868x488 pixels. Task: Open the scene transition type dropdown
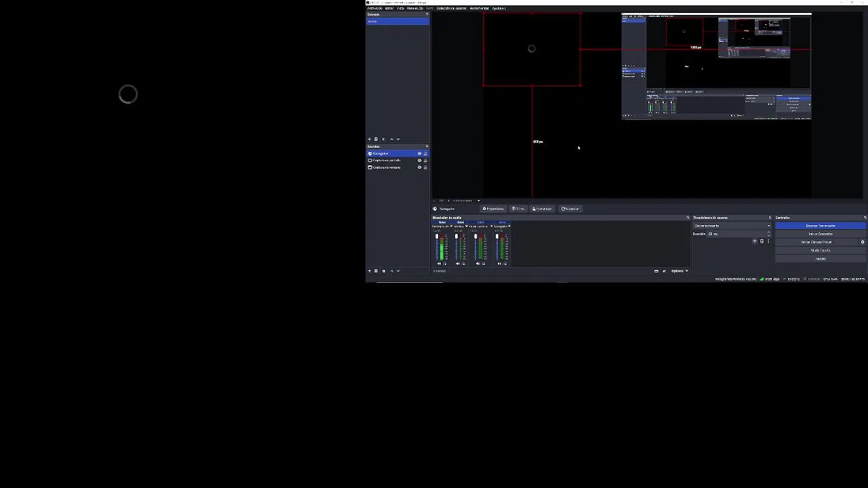732,226
